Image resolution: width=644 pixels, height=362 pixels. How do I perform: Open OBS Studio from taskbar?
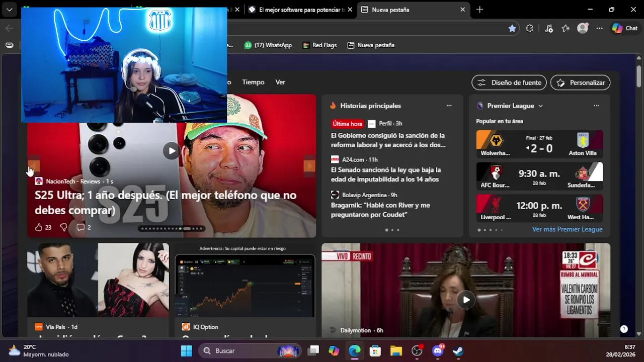pyautogui.click(x=417, y=350)
